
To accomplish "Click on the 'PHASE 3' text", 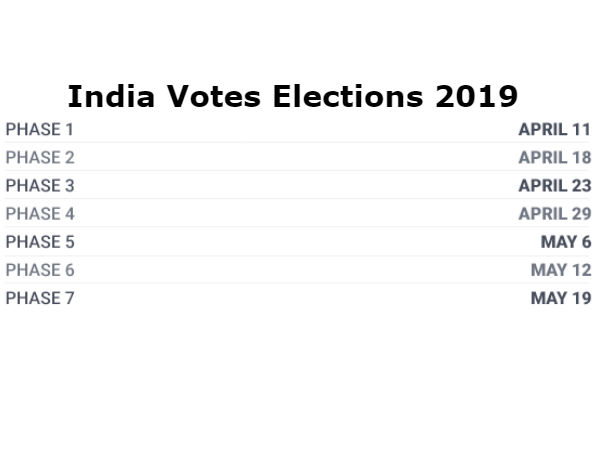I will tap(40, 185).
